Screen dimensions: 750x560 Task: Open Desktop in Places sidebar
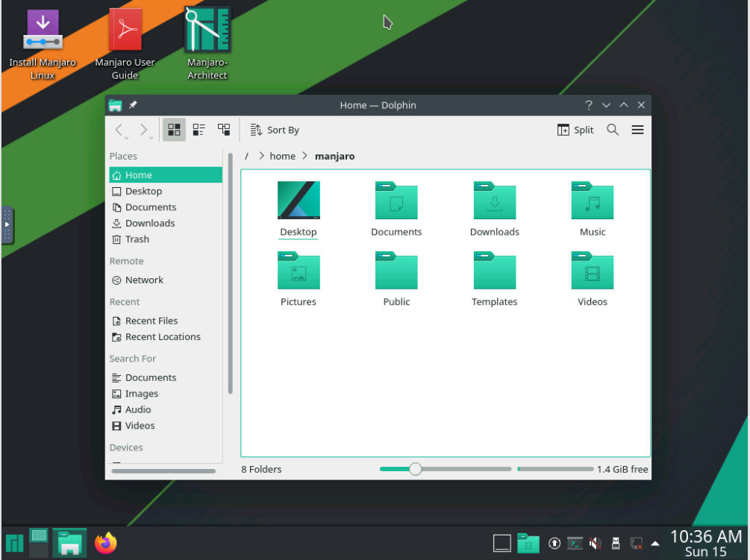click(166, 191)
